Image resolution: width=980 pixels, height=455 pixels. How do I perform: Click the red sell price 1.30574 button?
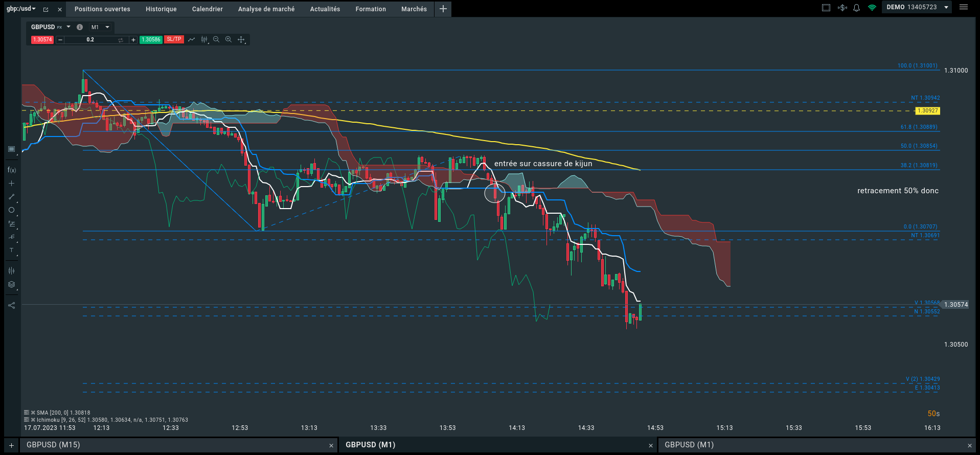[42, 39]
